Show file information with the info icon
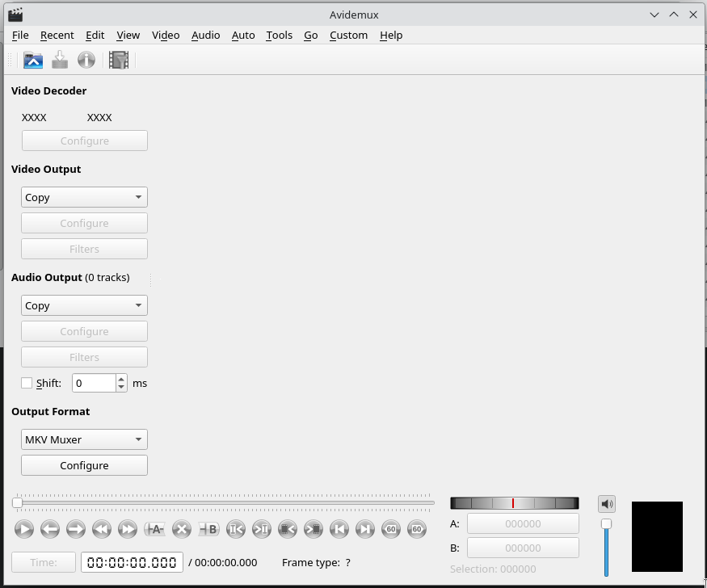The image size is (707, 588). pos(86,60)
